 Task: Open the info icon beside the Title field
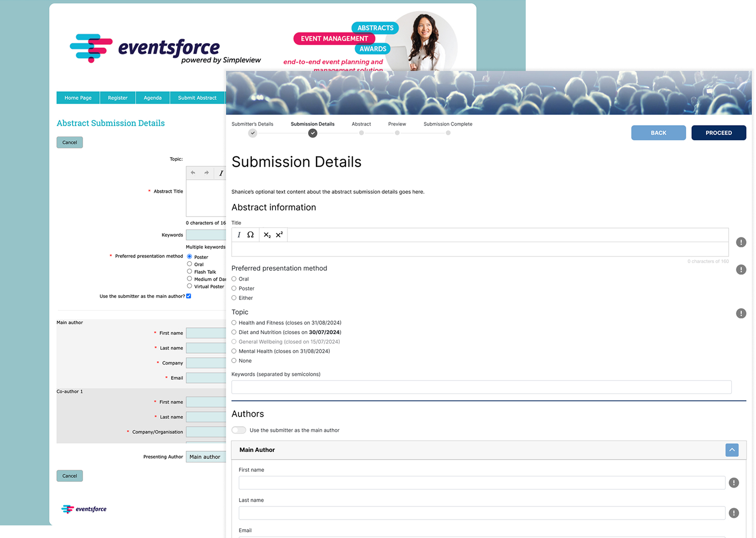741,242
